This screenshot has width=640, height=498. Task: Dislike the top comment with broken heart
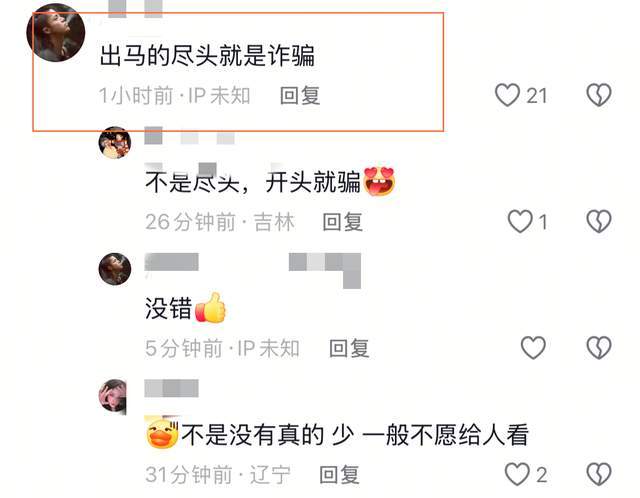(x=599, y=95)
